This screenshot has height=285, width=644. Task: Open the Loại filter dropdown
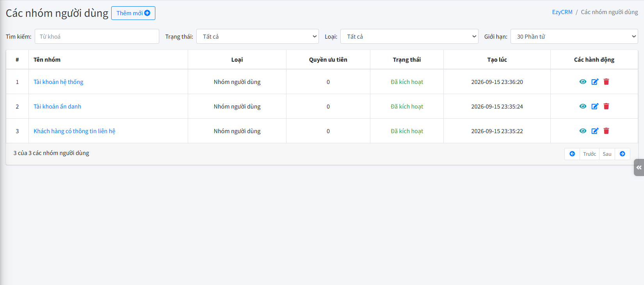point(409,36)
